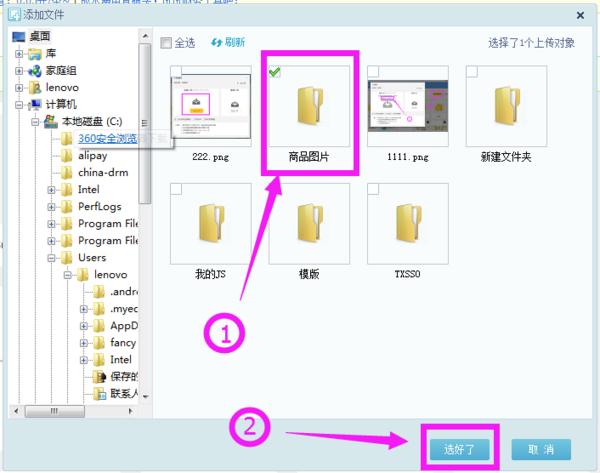Expand the 家庭组 tree node
The width and height of the screenshot is (600, 473).
click(20, 71)
